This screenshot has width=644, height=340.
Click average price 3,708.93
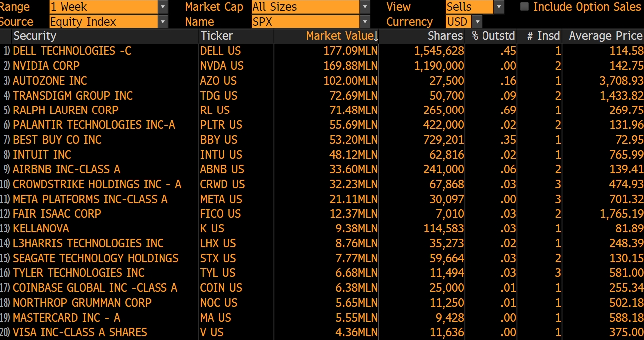click(x=622, y=81)
